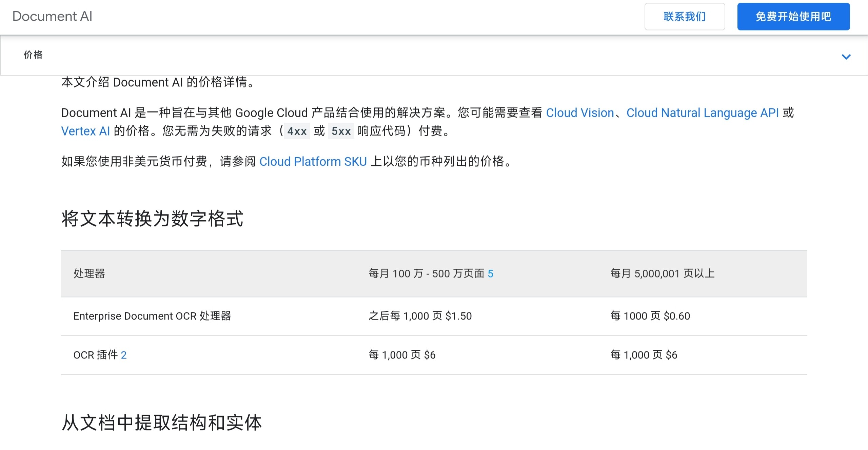Image resolution: width=868 pixels, height=450 pixels.
Task: Open the Cloud Natural Language API link
Action: [703, 113]
